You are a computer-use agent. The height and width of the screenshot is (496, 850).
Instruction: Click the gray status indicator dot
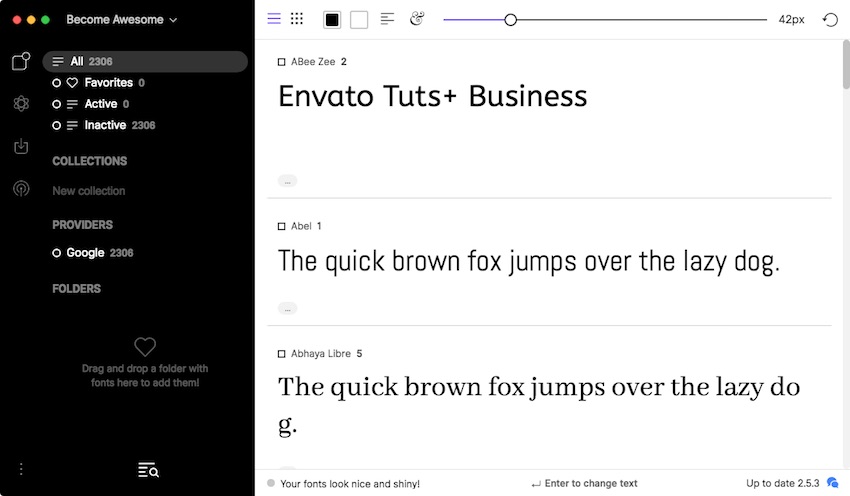(x=271, y=483)
